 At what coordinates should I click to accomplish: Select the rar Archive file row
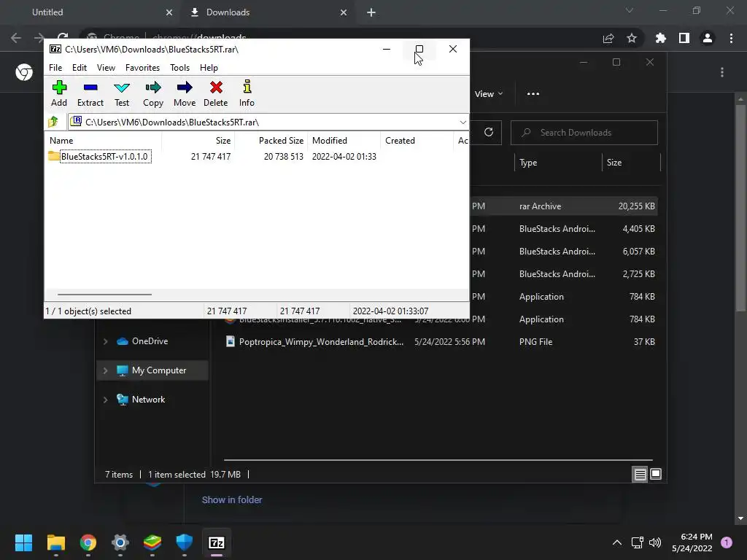563,206
